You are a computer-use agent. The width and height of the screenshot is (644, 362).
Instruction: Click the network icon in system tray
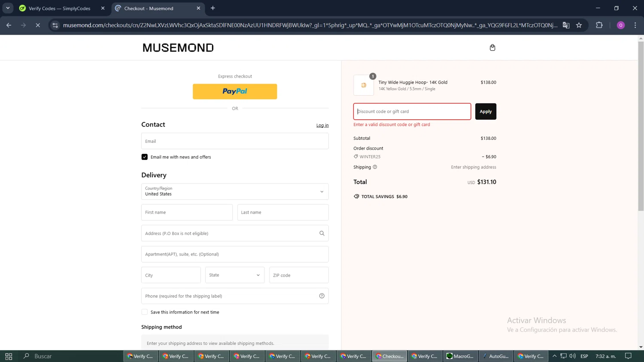(x=563, y=356)
